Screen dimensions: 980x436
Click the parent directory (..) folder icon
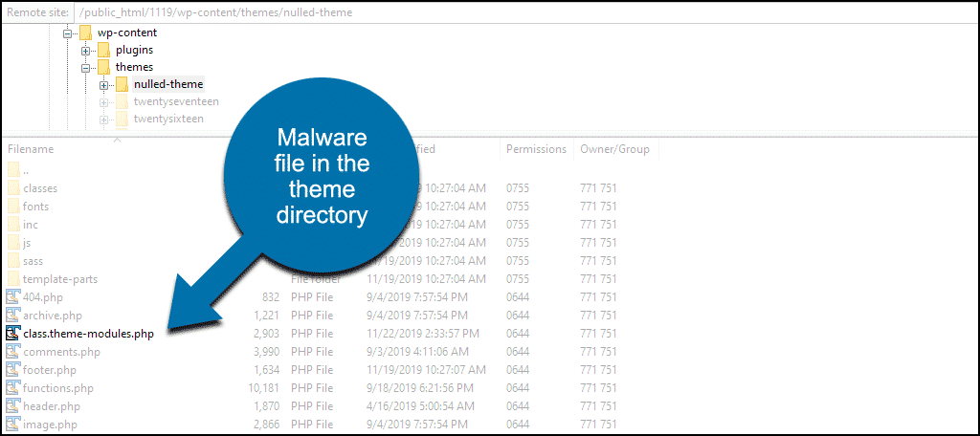click(13, 170)
